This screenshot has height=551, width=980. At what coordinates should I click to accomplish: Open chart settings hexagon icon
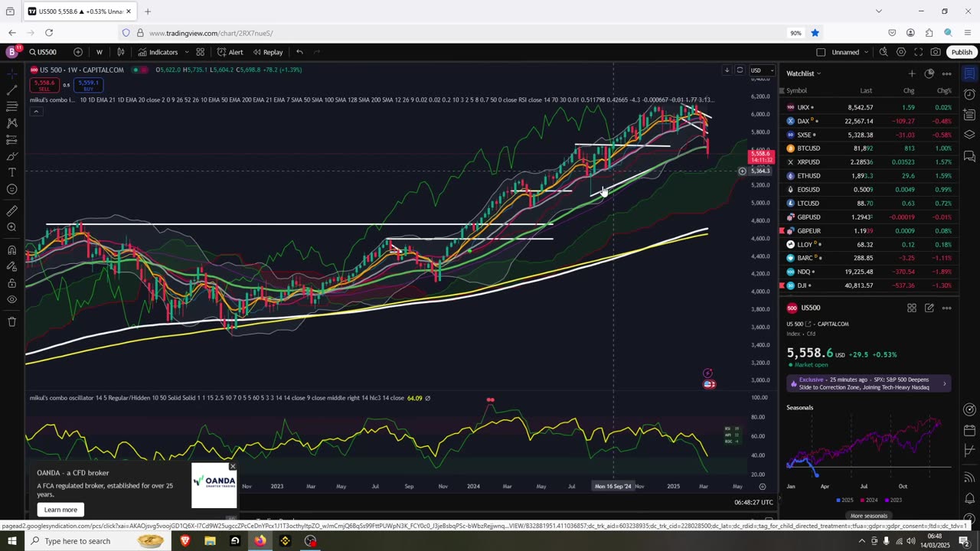click(x=901, y=52)
